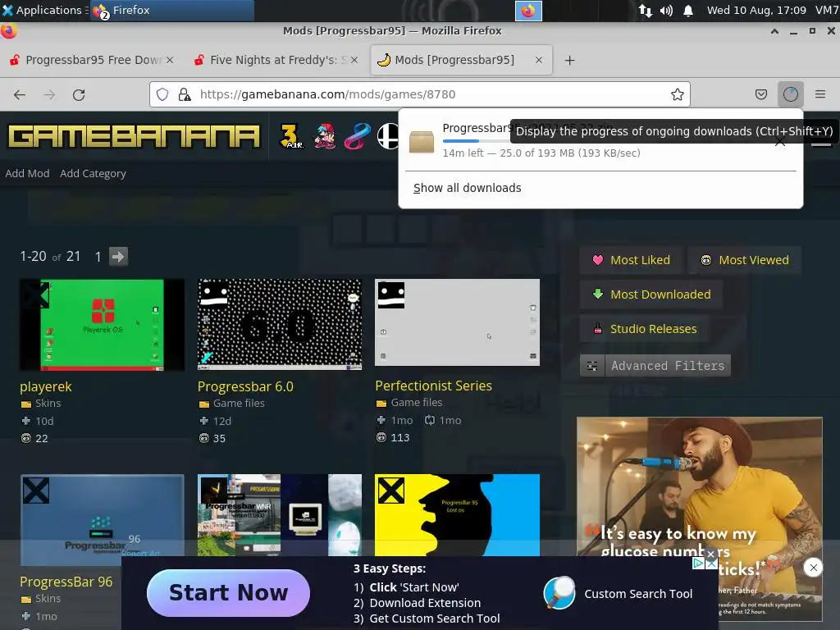Open the playerek mod title link
Image resolution: width=840 pixels, height=630 pixels.
tap(46, 387)
